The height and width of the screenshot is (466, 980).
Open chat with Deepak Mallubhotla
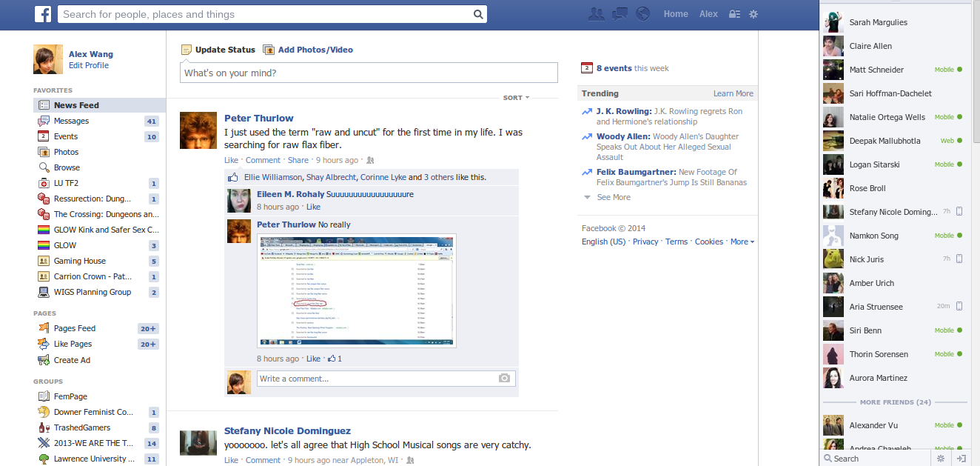coord(895,141)
